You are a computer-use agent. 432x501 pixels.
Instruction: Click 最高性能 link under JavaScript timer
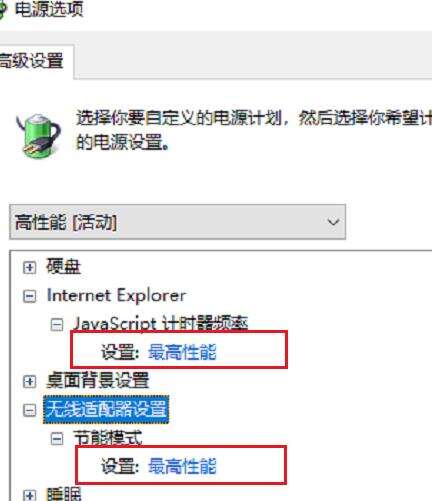[x=182, y=352]
